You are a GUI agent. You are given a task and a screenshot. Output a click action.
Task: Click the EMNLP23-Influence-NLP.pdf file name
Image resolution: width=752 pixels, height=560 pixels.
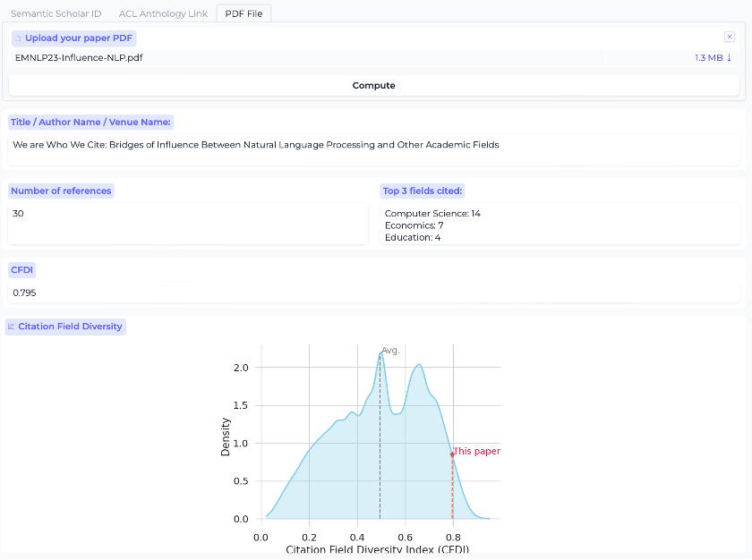click(79, 58)
